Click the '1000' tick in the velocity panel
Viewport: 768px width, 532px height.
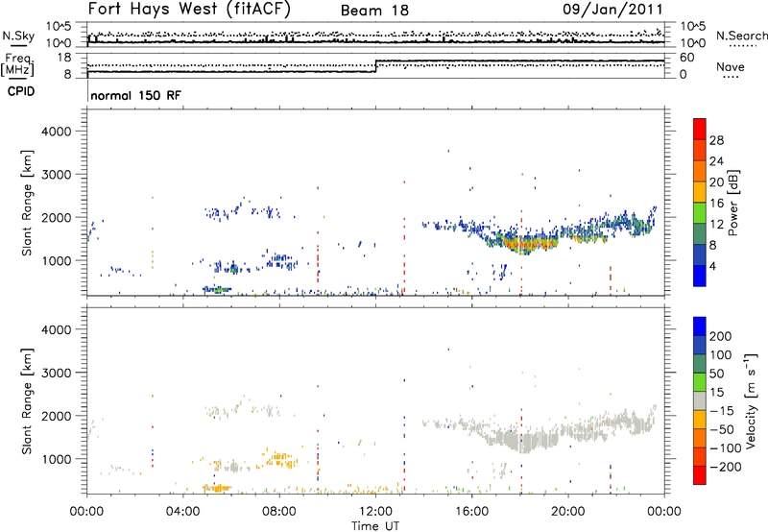(x=56, y=459)
